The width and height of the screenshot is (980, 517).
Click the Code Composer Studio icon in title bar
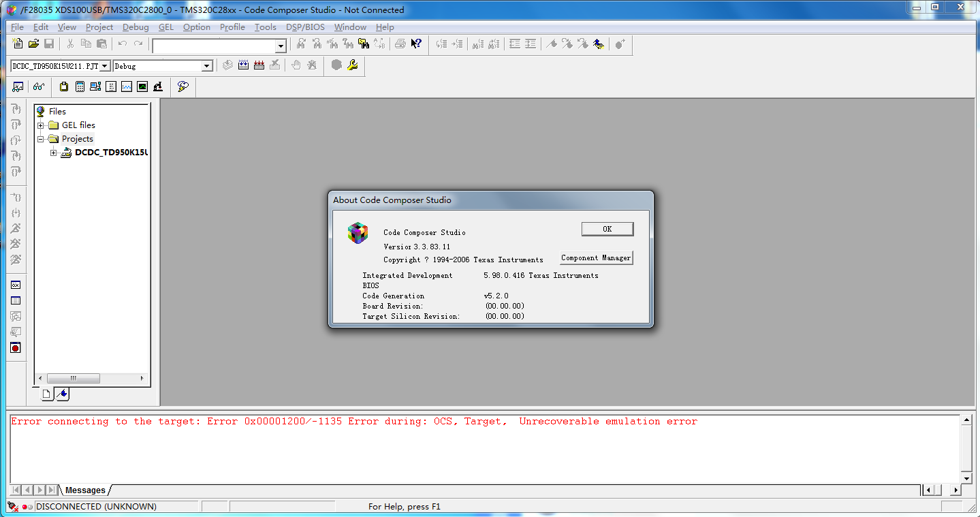(12, 10)
